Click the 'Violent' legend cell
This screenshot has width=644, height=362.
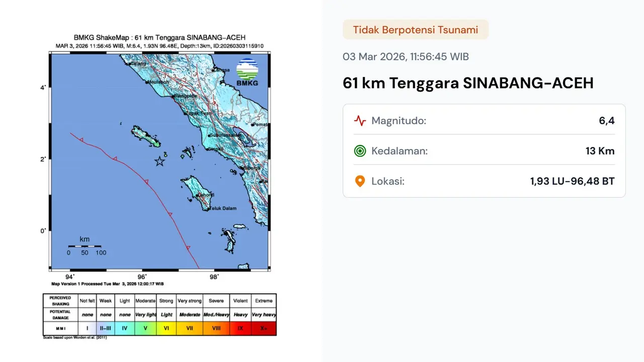[240, 301]
